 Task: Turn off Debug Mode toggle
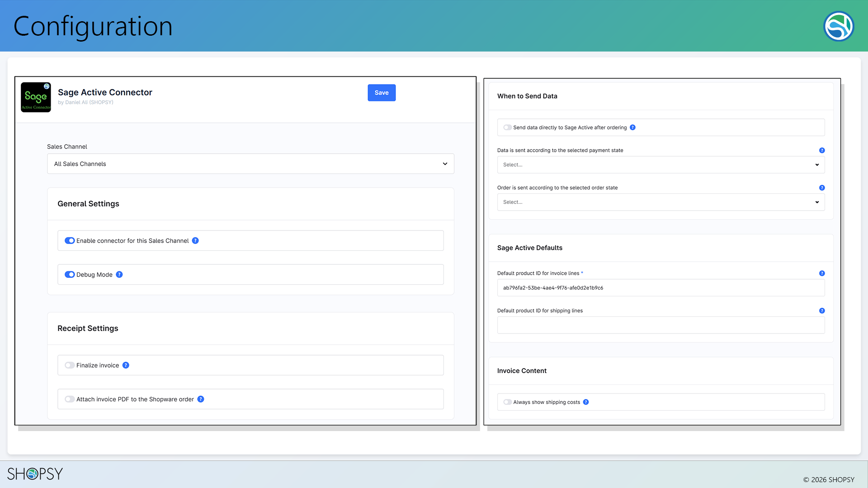[70, 275]
